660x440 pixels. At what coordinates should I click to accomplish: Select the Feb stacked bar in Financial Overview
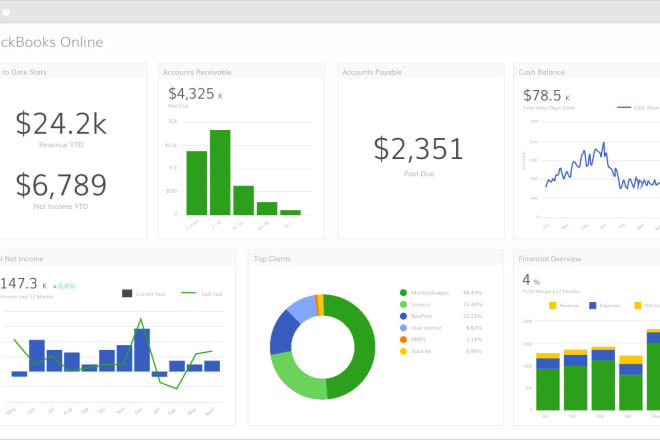pyautogui.click(x=575, y=380)
